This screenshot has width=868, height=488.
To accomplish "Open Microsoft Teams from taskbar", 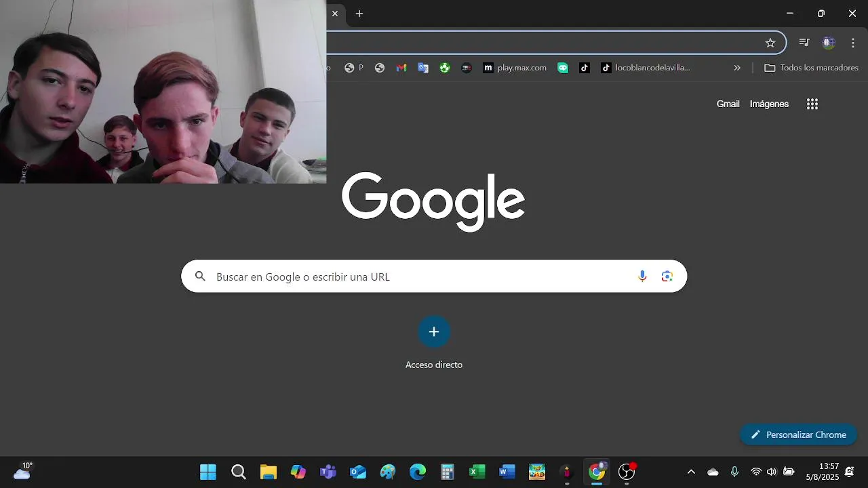I will (328, 472).
